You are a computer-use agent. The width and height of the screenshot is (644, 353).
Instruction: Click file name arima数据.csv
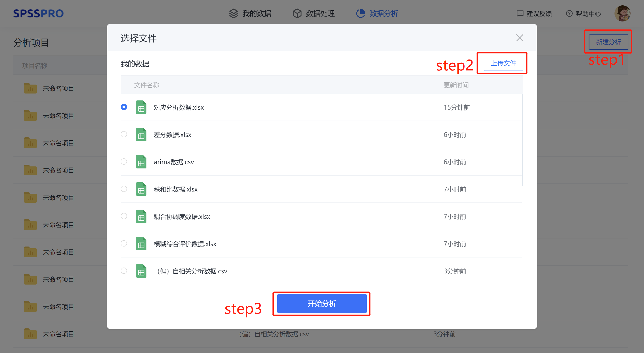click(174, 162)
